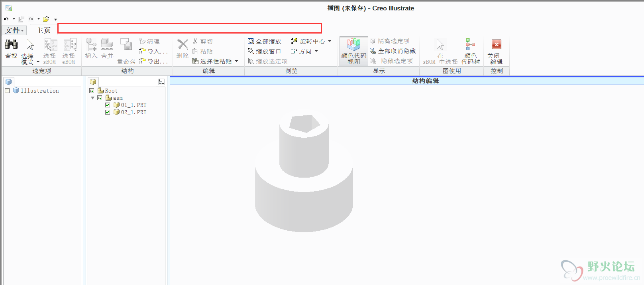Toggle the asm node checkbox
Image resolution: width=644 pixels, height=285 pixels.
[100, 98]
